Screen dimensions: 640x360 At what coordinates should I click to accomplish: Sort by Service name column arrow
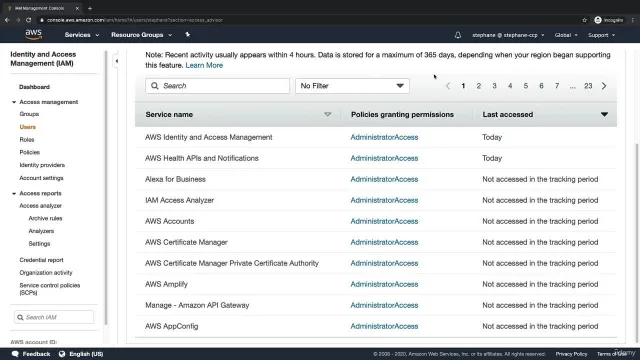327,115
